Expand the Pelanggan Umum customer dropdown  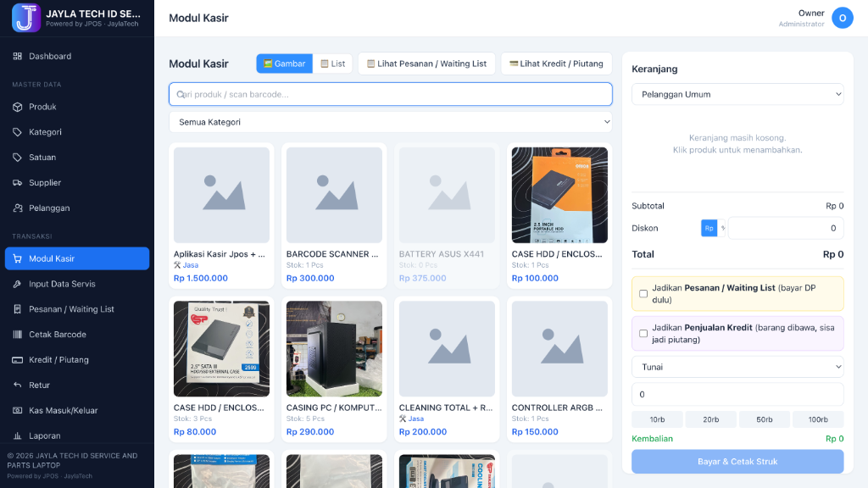[x=737, y=94]
